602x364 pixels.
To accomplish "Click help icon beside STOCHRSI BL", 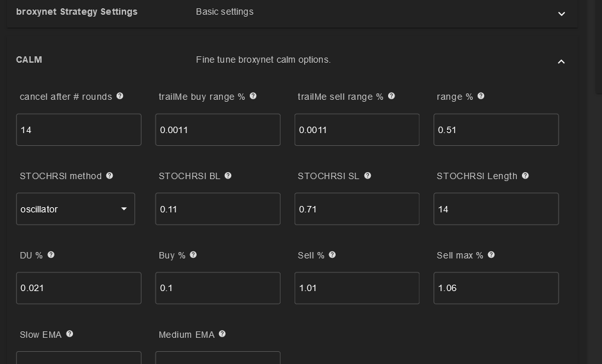I will (227, 175).
